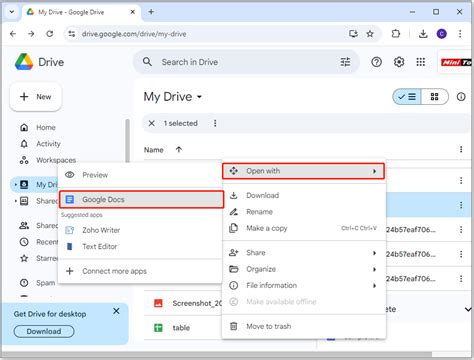Click the install app icon in address bar
Viewport: 474px width, 360px height.
pyautogui.click(x=353, y=34)
